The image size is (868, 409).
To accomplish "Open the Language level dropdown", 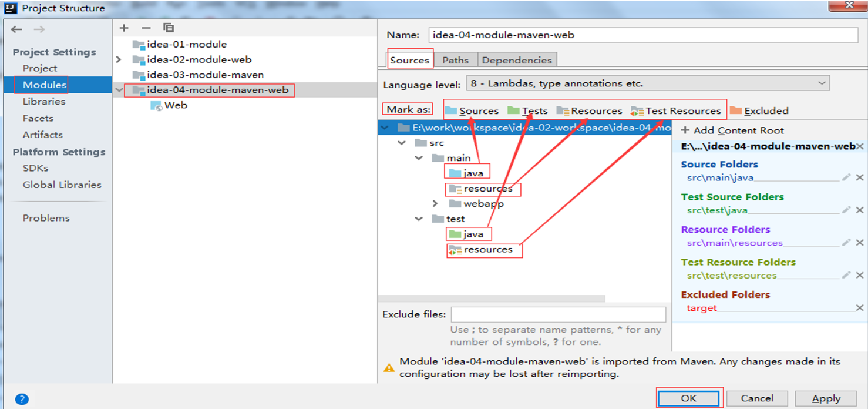I will [648, 83].
